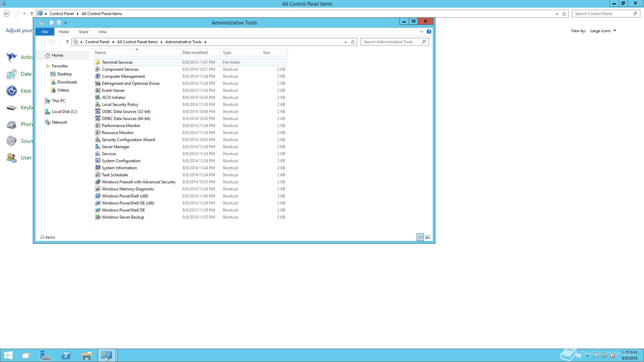Select Favorites in the navigation pane
Screen dimensions: 644x362
click(x=60, y=66)
